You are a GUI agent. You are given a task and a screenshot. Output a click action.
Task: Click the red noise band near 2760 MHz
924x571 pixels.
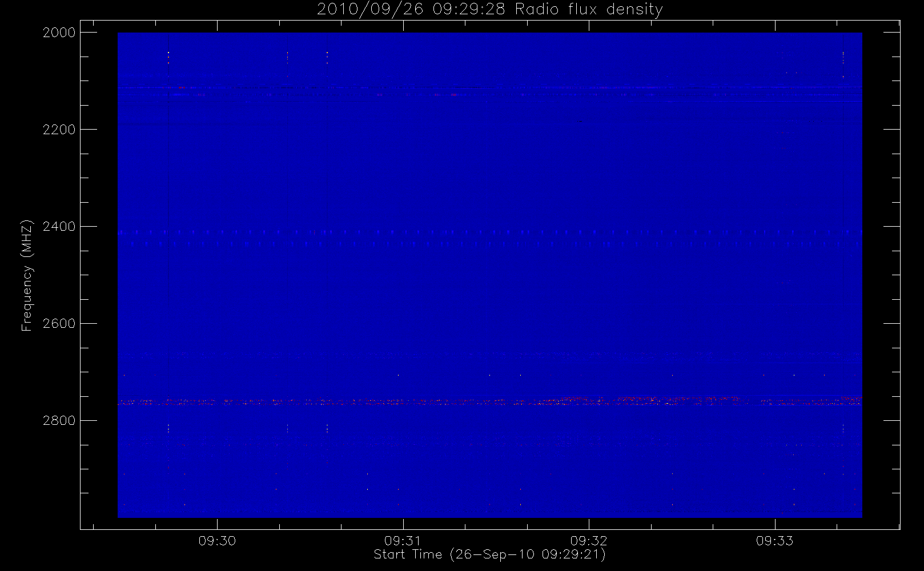point(489,401)
